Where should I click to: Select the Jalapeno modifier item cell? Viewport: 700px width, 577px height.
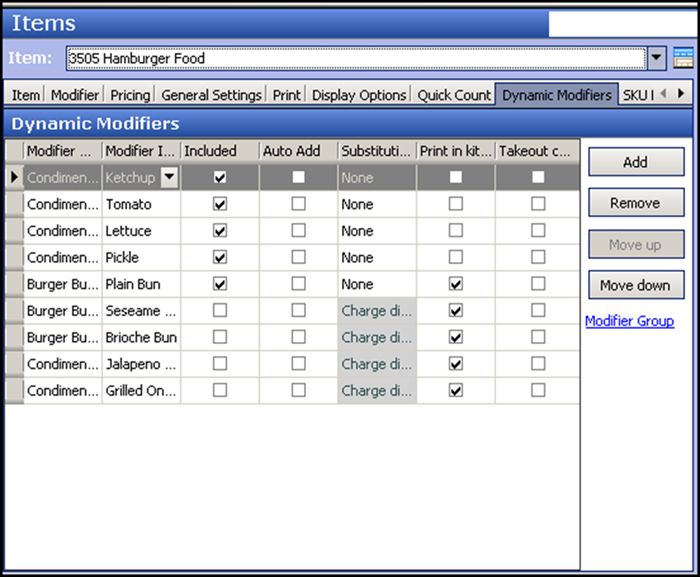coord(141,364)
